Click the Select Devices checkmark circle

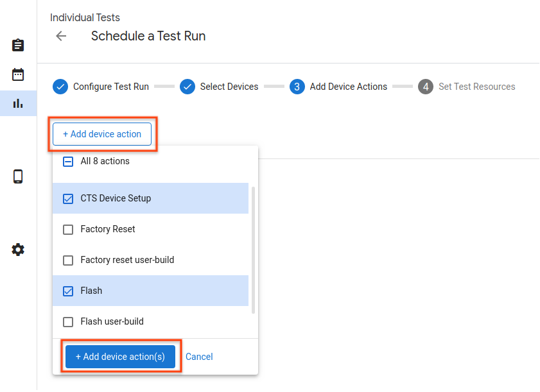point(187,86)
